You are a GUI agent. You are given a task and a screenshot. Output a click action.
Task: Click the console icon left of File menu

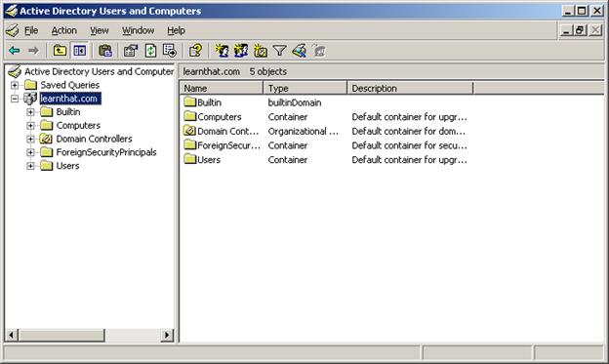point(13,30)
